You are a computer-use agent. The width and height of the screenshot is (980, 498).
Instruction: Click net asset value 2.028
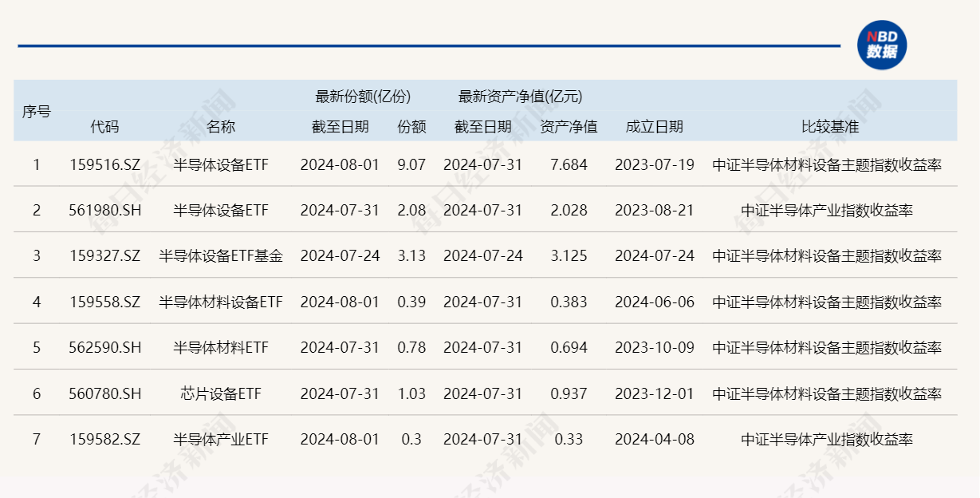569,210
